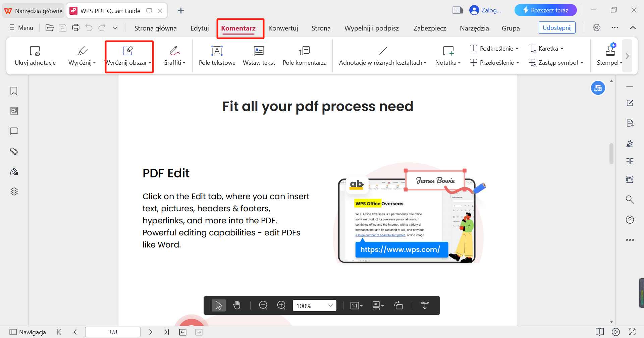The height and width of the screenshot is (338, 644).
Task: Expand the Karetka dropdown arrow
Action: [x=562, y=49]
